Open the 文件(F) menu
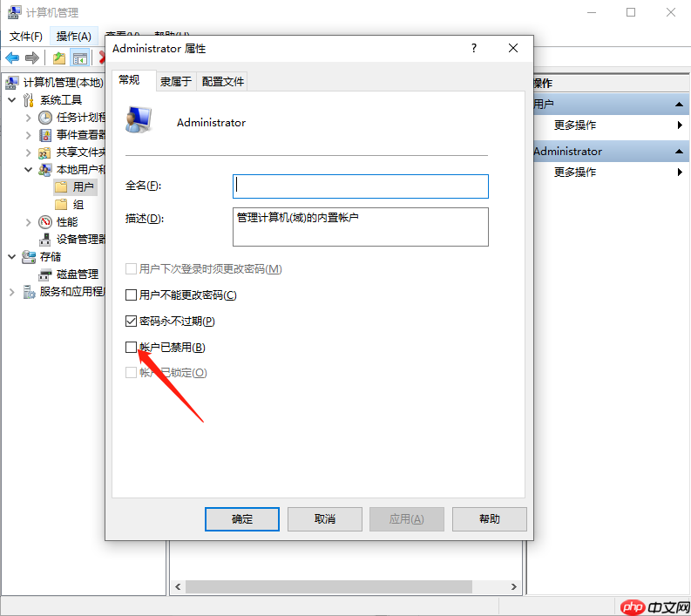This screenshot has width=691, height=616. 26,36
